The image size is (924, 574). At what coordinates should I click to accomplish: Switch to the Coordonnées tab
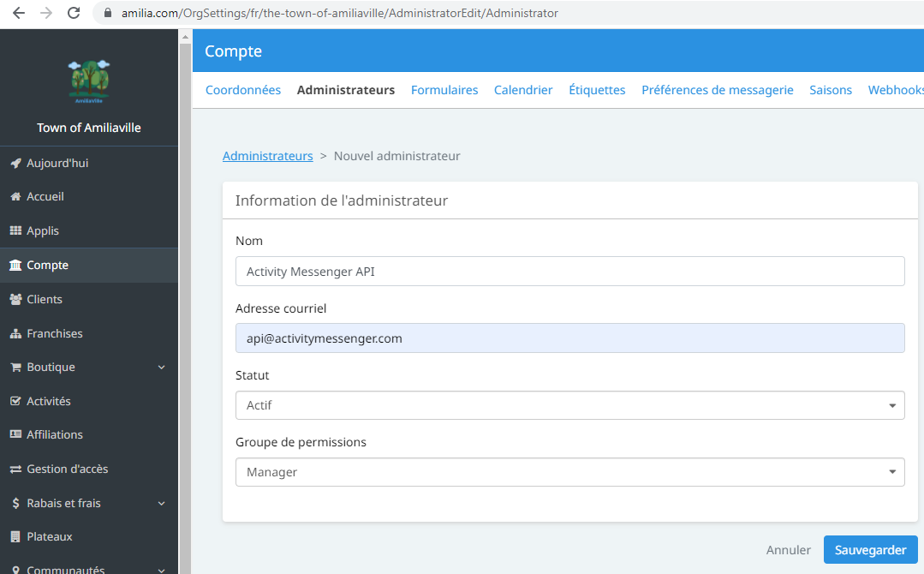coord(243,90)
